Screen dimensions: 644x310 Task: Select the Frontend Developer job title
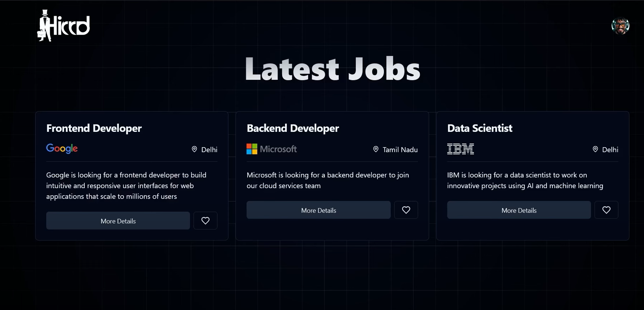tap(94, 128)
